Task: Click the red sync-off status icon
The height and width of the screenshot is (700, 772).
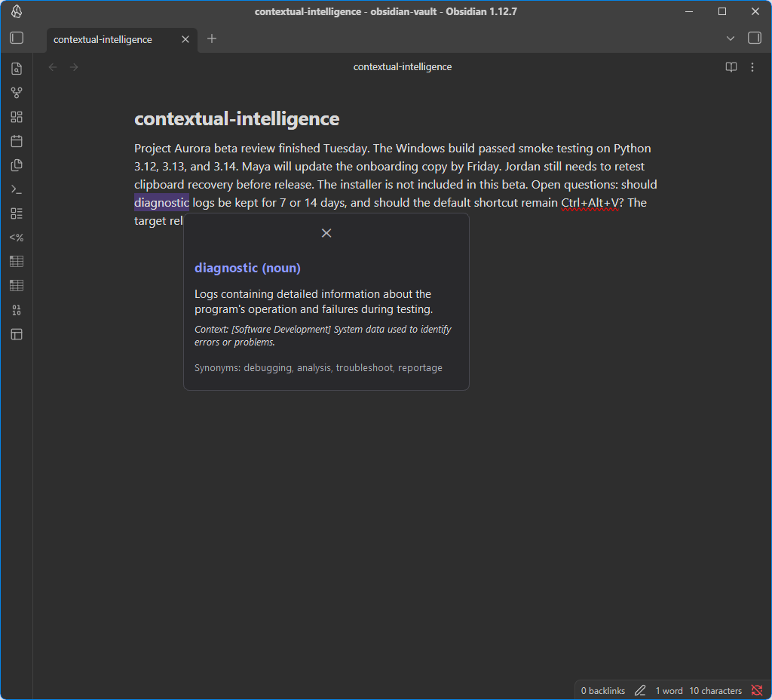Action: [757, 691]
